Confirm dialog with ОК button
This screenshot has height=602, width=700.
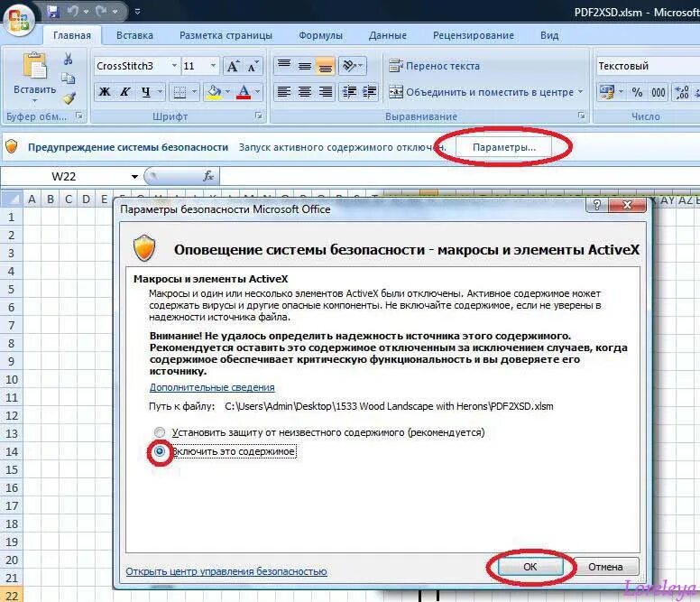(x=530, y=566)
